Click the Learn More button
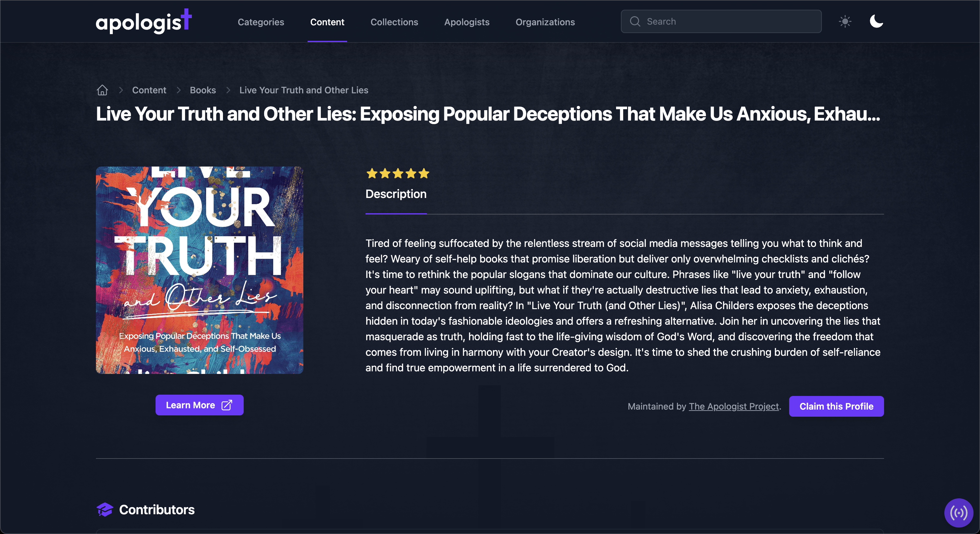Screen dimensions: 980x534 [x=199, y=405]
